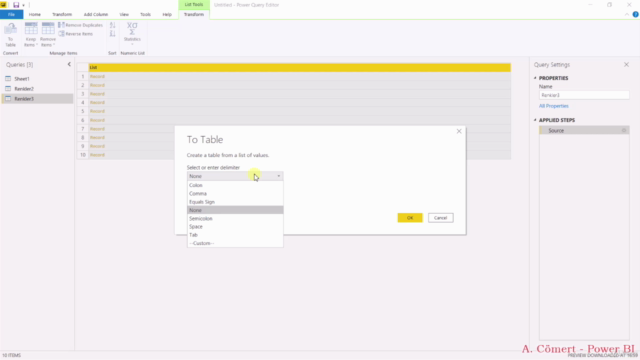The image size is (640, 360).
Task: Click Remove Duplicates in the ribbon
Action: click(x=80, y=25)
